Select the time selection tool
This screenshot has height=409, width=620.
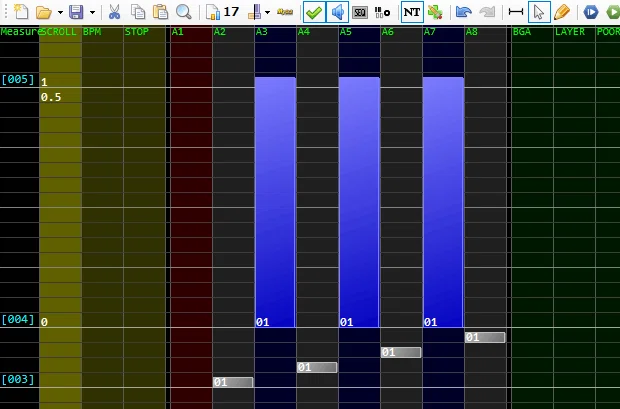click(516, 12)
